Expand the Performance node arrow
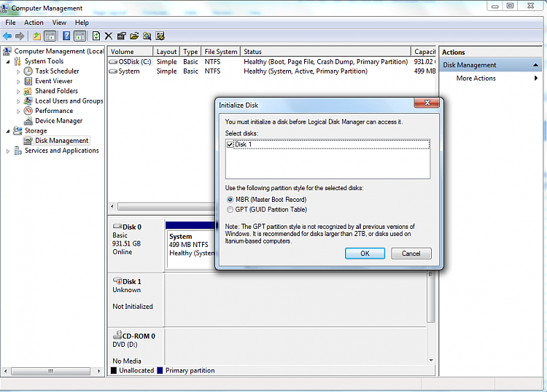This screenshot has height=392, width=547. tap(18, 111)
